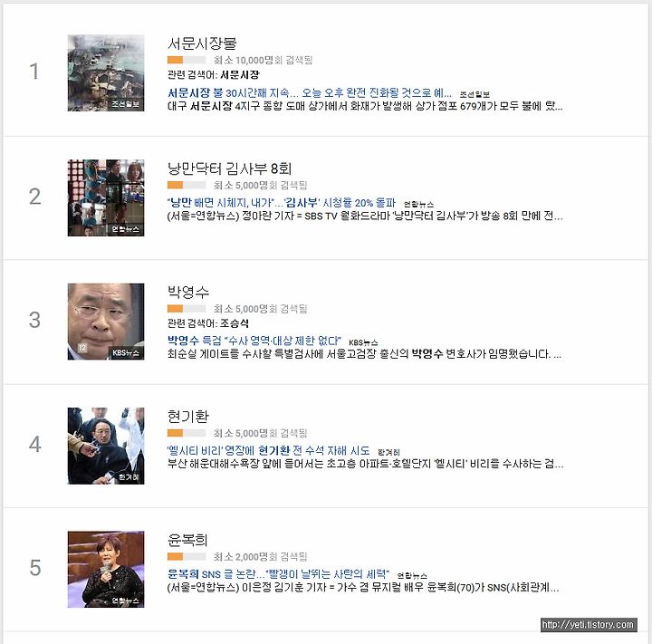Click the search volume bar for 서문시장불

(187, 60)
